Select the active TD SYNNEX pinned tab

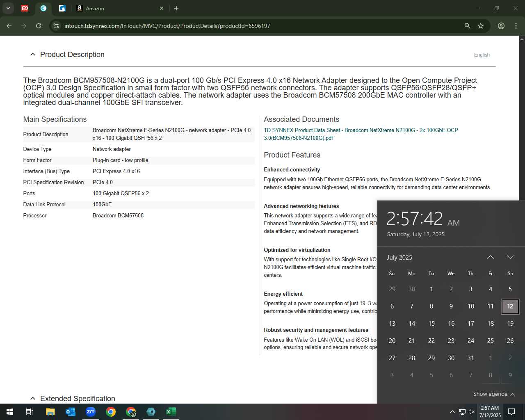(43, 8)
